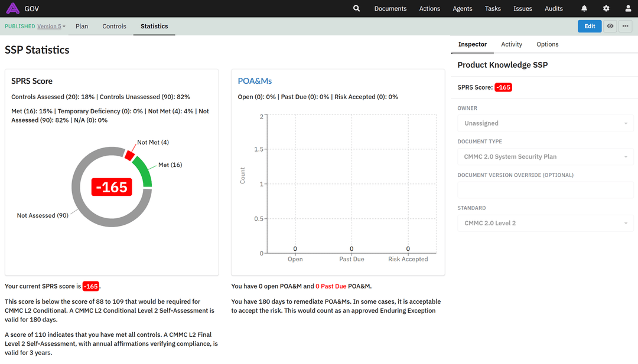Image resolution: width=638 pixels, height=364 pixels.
Task: Open the POA&Ms link heading
Action: coord(255,81)
